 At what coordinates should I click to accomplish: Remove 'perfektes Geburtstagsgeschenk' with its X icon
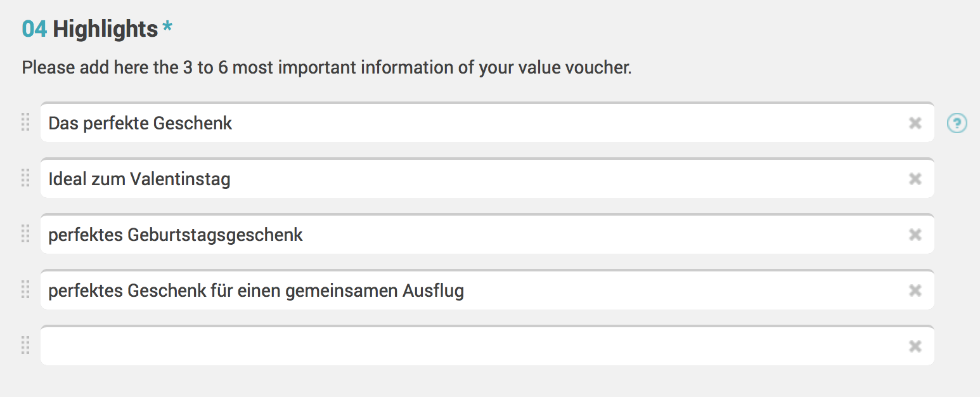[x=915, y=235]
